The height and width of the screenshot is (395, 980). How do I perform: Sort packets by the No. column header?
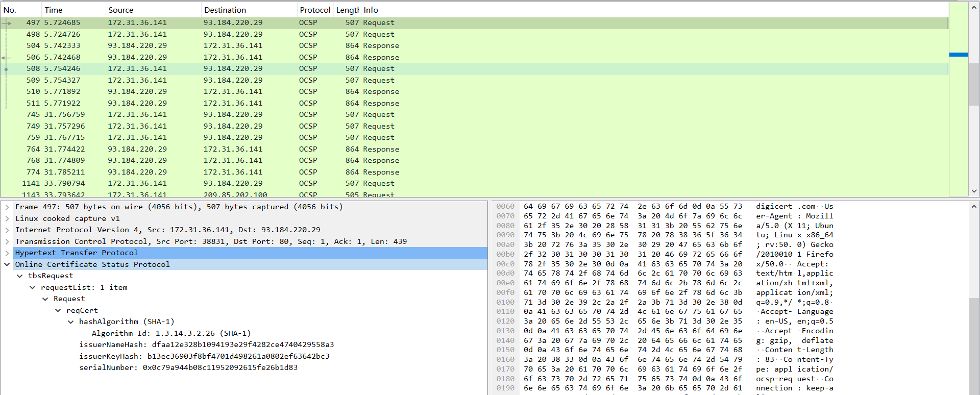[20, 10]
